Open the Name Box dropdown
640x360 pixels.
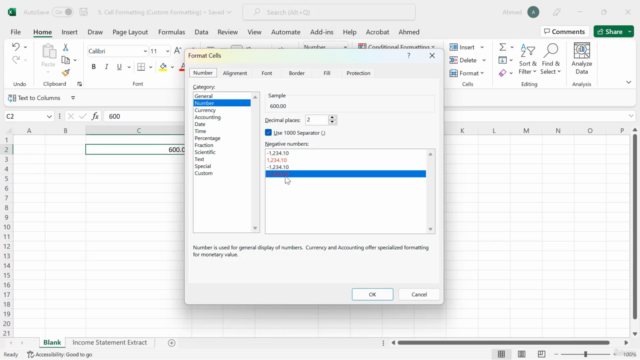coord(49,116)
